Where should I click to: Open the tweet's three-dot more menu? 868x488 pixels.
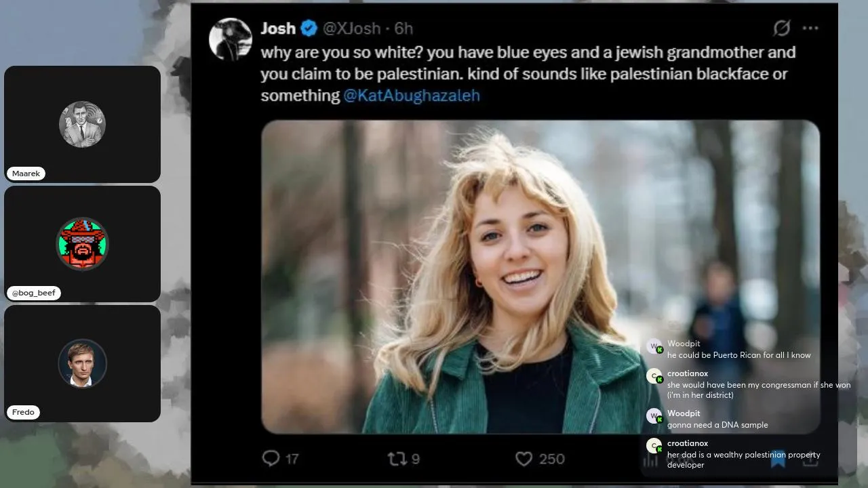[810, 28]
